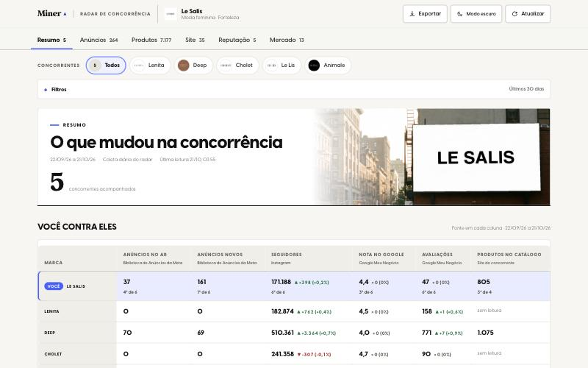Click the O que mudou na concorrência heading
The width and height of the screenshot is (588, 368).
pyautogui.click(x=166, y=143)
